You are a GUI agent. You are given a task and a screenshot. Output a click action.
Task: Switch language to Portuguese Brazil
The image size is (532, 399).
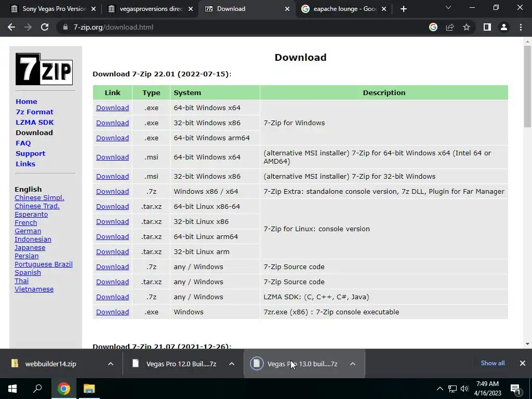(x=44, y=264)
